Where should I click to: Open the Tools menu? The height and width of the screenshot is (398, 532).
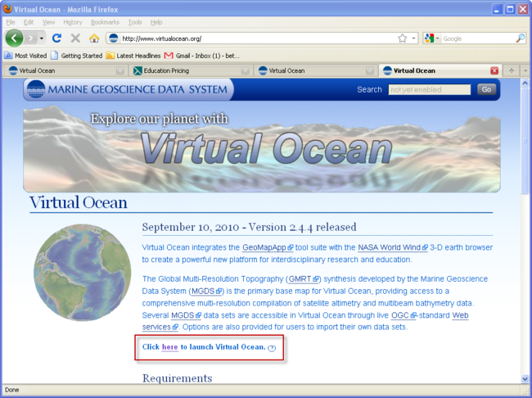click(x=135, y=22)
